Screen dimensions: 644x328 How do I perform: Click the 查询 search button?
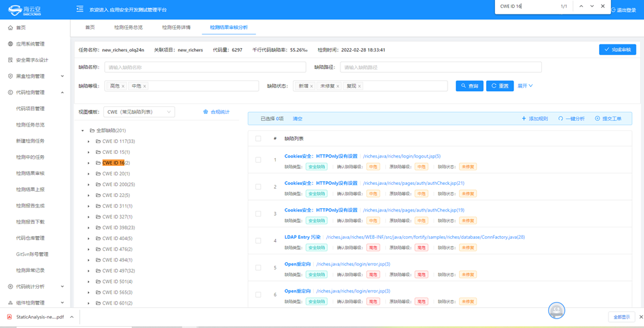pyautogui.click(x=470, y=85)
